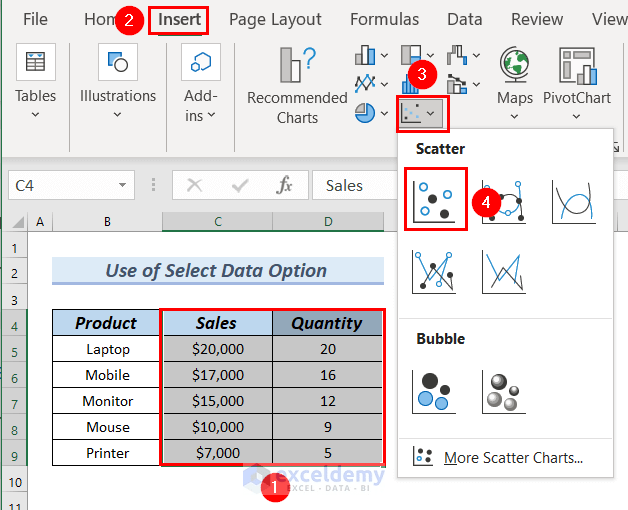Expand the PivotChart dropdown arrow
Viewport: 628px width, 510px height.
pos(576,117)
